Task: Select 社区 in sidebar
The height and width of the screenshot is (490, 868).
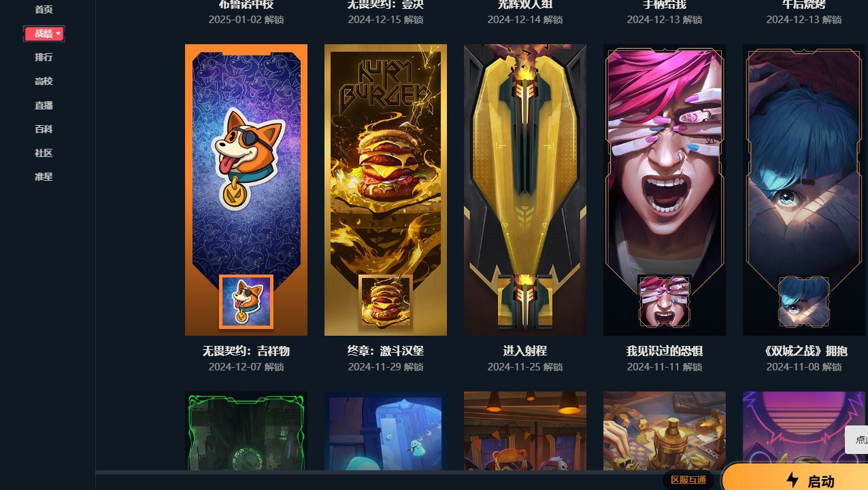Action: click(x=44, y=153)
